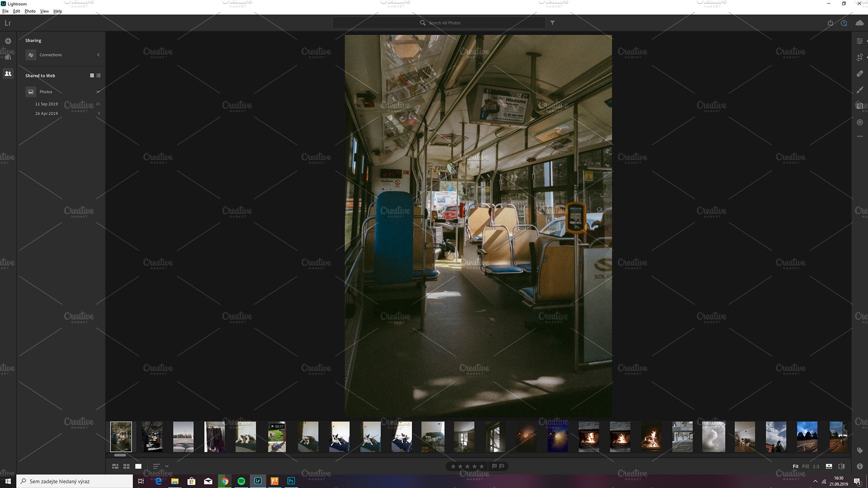Click the Windows Start button
868x488 pixels.
coord(8,481)
